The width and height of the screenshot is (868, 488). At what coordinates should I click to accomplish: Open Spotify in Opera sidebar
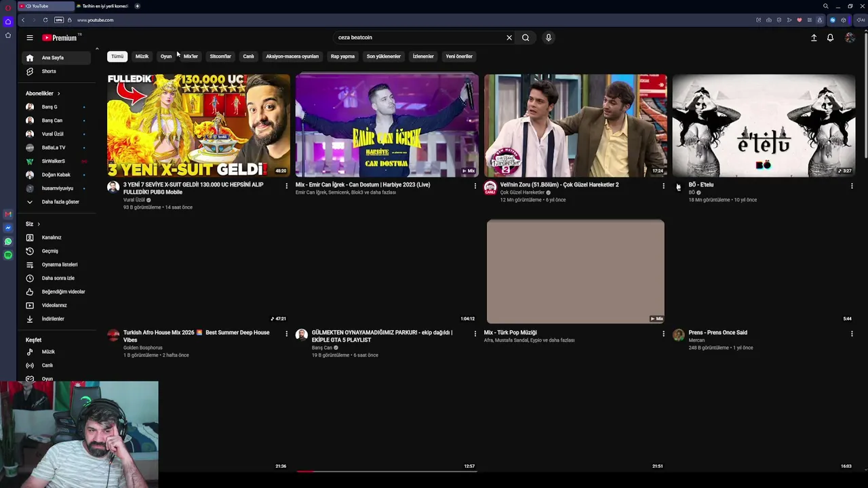point(8,255)
